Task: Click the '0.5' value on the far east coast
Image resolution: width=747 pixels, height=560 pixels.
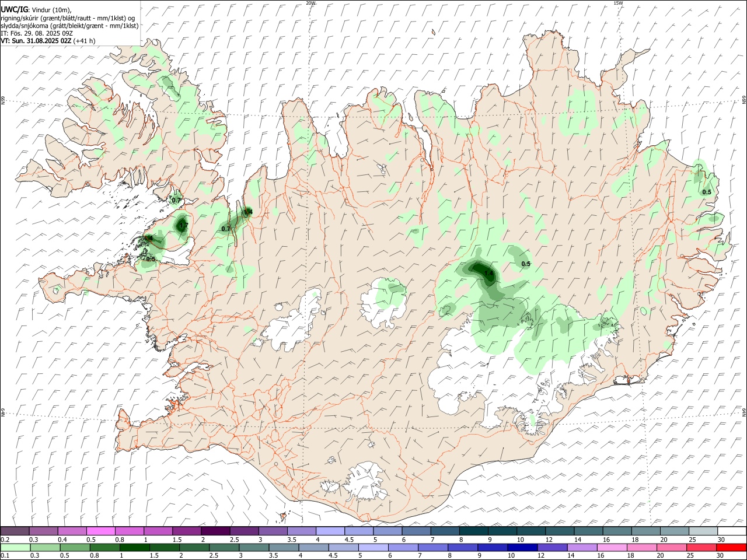Action: pos(707,192)
